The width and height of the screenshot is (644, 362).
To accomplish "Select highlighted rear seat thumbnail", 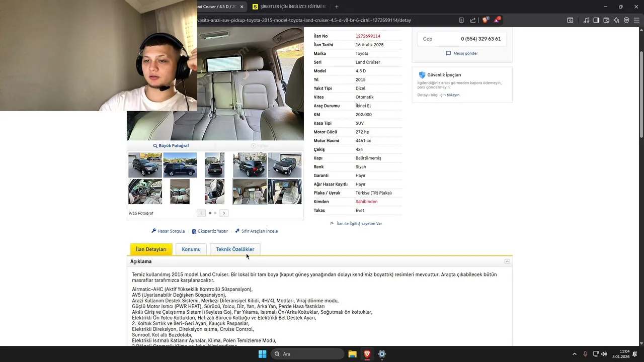I will click(x=250, y=192).
